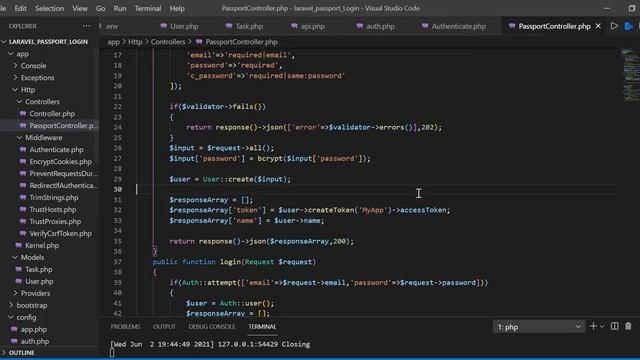Open the Edit menu

tap(20, 8)
